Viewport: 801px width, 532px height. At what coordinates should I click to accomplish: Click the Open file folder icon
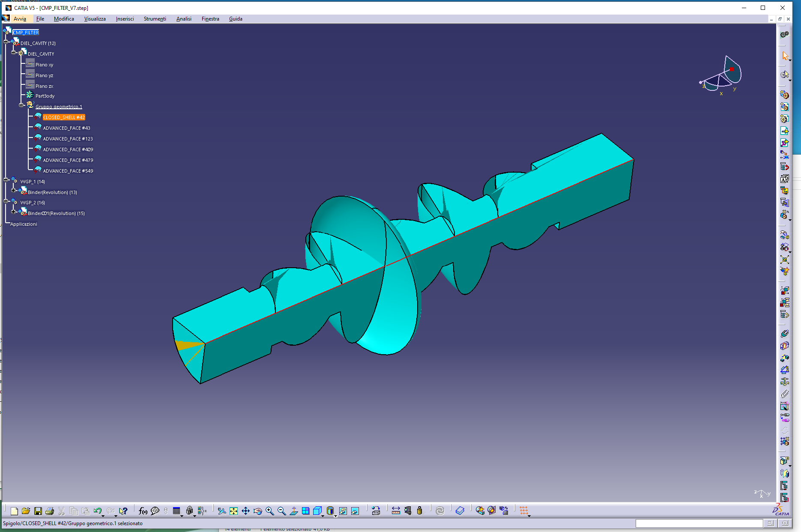tap(26, 511)
